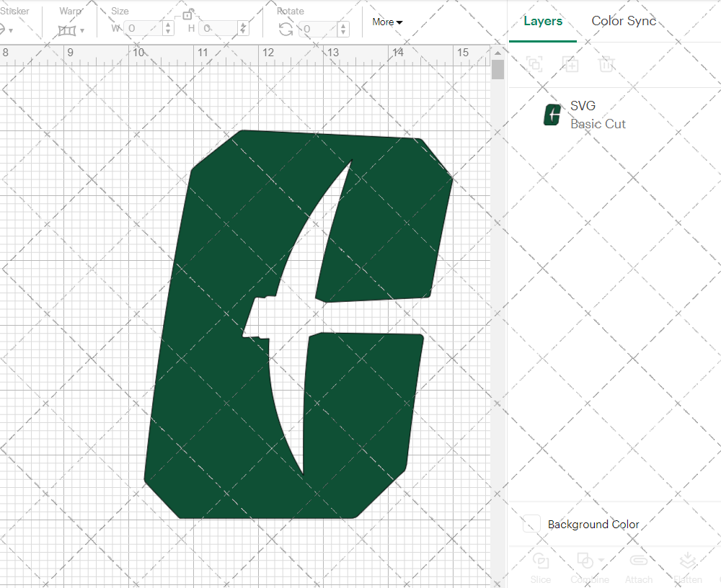Switch to the Color Sync tab

623,21
